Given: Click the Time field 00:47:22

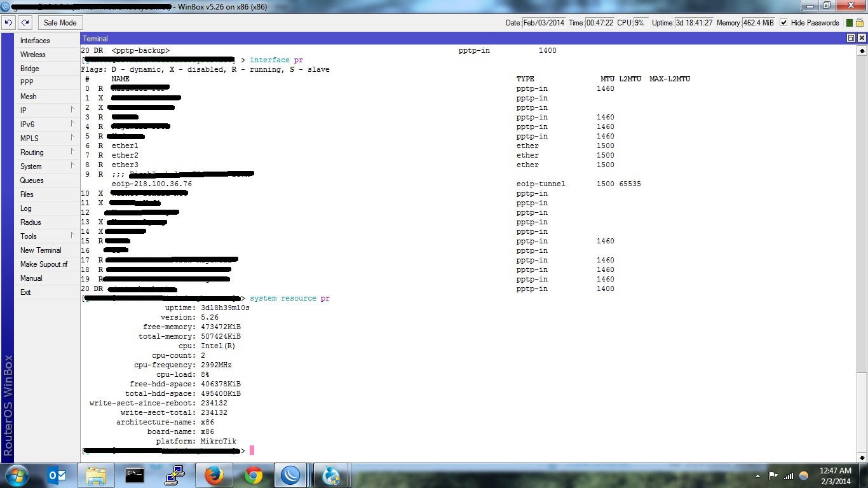Looking at the screenshot, I should [x=600, y=22].
